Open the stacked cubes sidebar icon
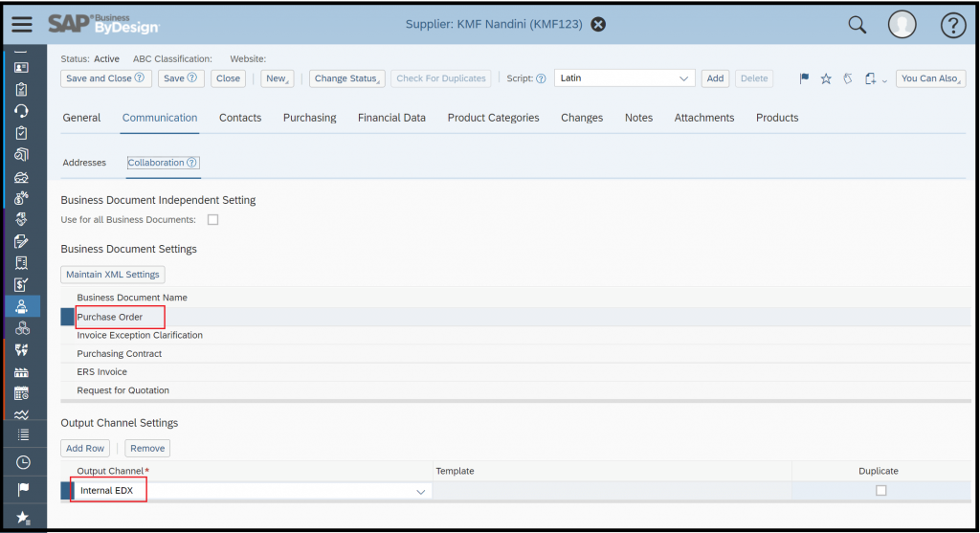 (x=22, y=328)
